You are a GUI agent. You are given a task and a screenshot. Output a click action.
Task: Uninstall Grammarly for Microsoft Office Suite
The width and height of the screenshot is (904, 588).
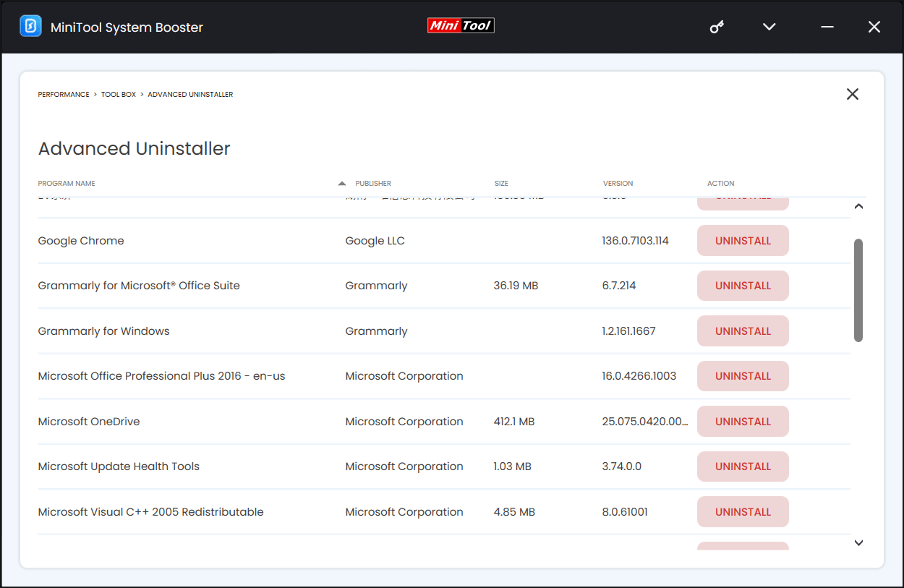(743, 286)
